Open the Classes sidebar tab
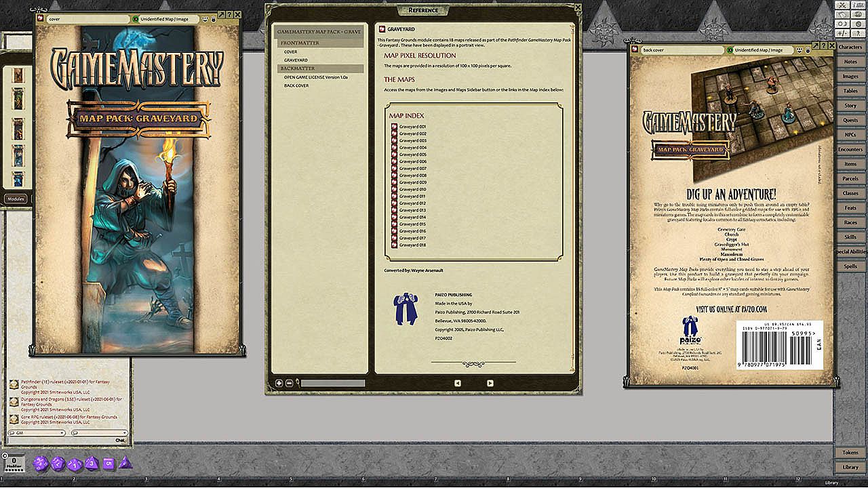 (x=850, y=193)
